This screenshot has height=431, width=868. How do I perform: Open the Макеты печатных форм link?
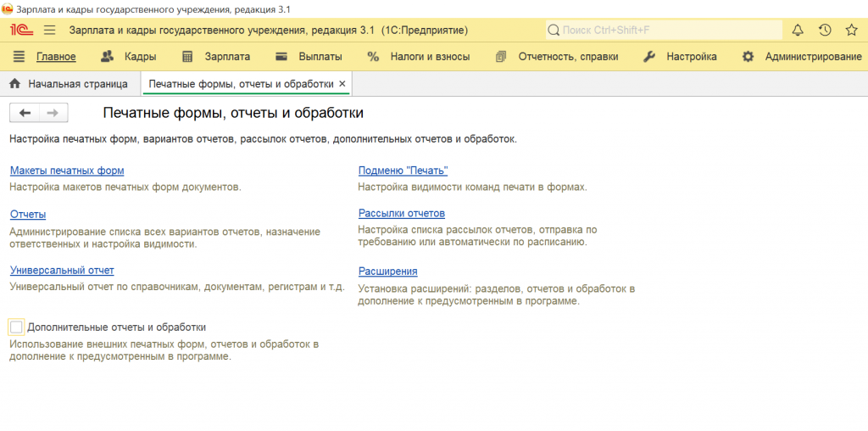click(67, 171)
